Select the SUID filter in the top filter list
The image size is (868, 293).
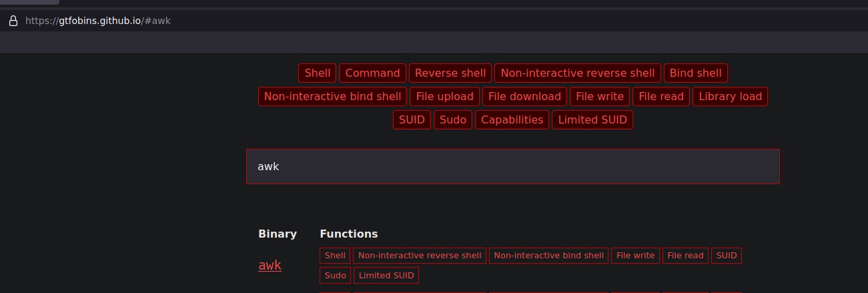pyautogui.click(x=412, y=119)
